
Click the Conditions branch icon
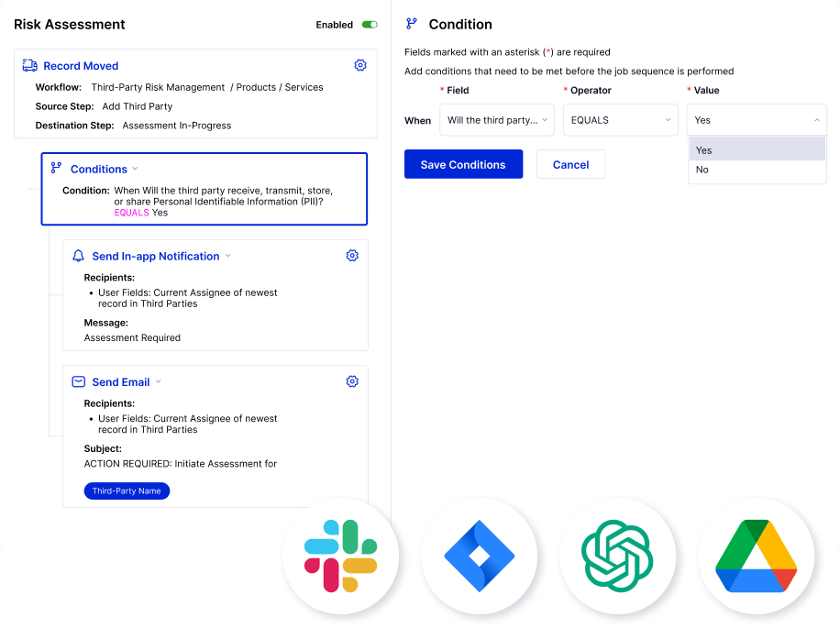56,168
